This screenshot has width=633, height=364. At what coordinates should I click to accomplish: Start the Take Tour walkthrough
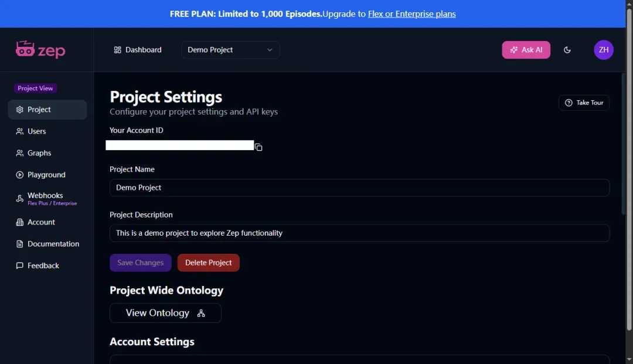coord(584,103)
